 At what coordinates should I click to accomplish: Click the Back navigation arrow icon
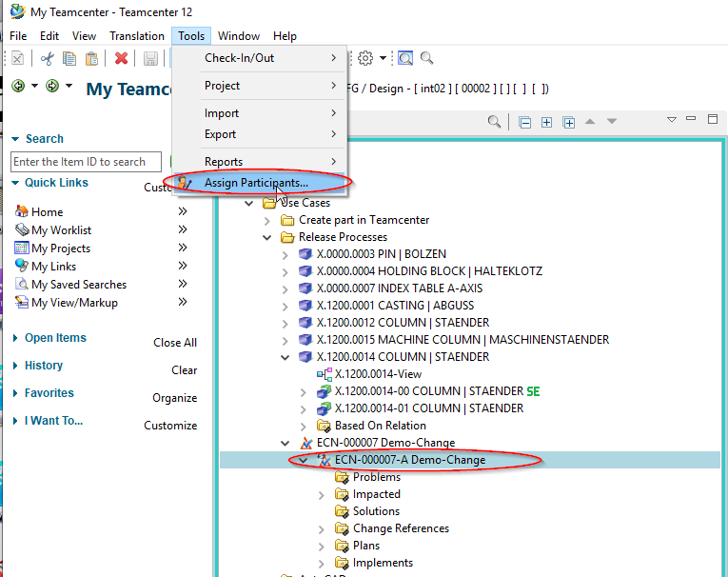tap(18, 87)
